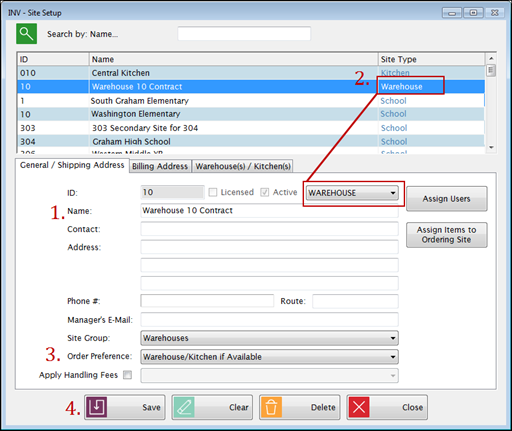The image size is (512, 431).
Task: Click the Close button label
Action: pyautogui.click(x=413, y=407)
